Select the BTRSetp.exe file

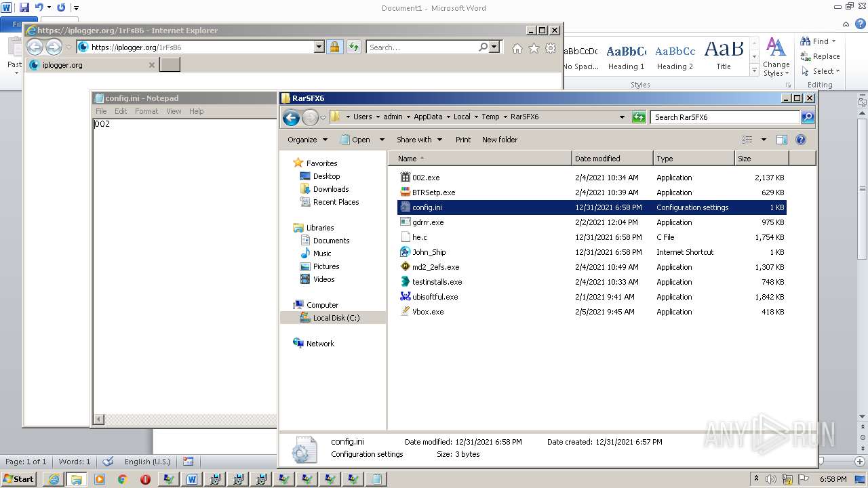pyautogui.click(x=433, y=192)
